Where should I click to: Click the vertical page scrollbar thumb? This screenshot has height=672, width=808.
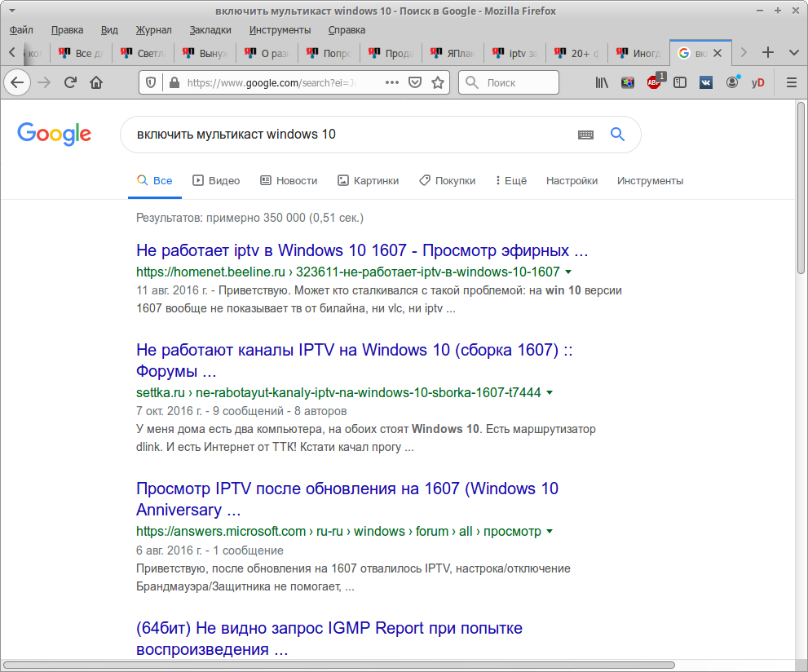coord(801,188)
